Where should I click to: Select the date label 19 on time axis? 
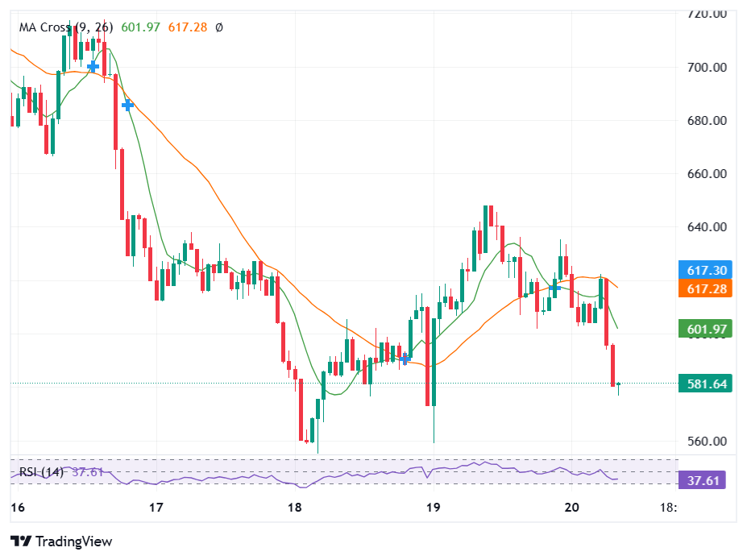(432, 509)
